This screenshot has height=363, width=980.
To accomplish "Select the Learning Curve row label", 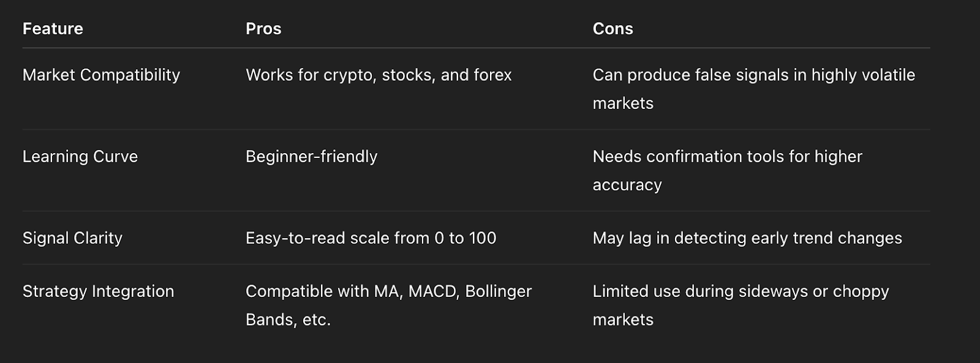I will point(80,157).
